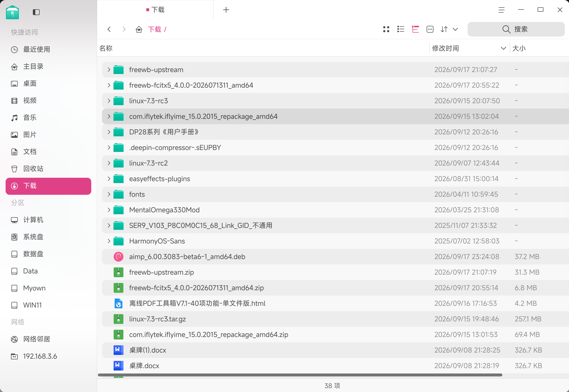This screenshot has height=392, width=569.
Task: Select 桌牌(1).docx file
Action: [335, 350]
